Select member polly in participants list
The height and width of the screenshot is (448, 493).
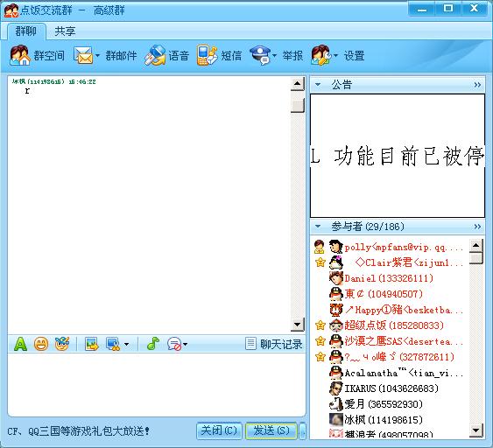pyautogui.click(x=389, y=247)
